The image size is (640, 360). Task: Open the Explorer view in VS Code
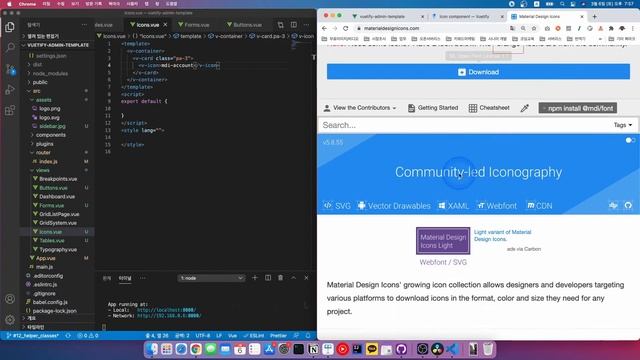point(10,27)
